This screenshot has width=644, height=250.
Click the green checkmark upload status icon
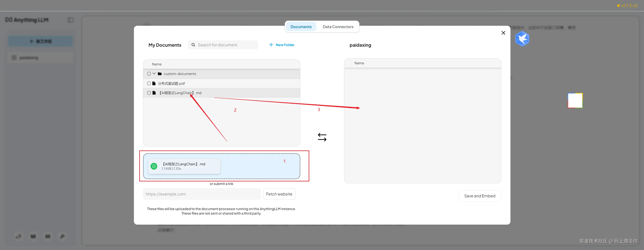154,166
